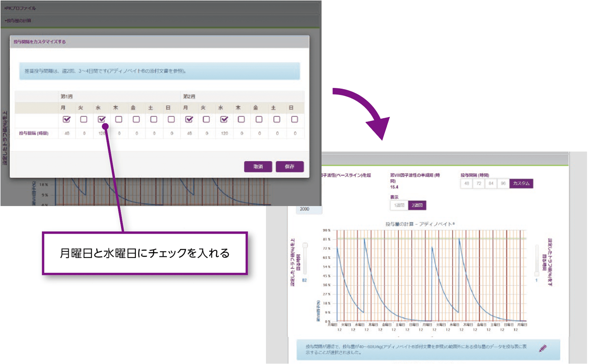Image resolution: width=598 pixels, height=364 pixels.
Task: Click the week 2 Wednesday value 120
Action: tap(224, 133)
